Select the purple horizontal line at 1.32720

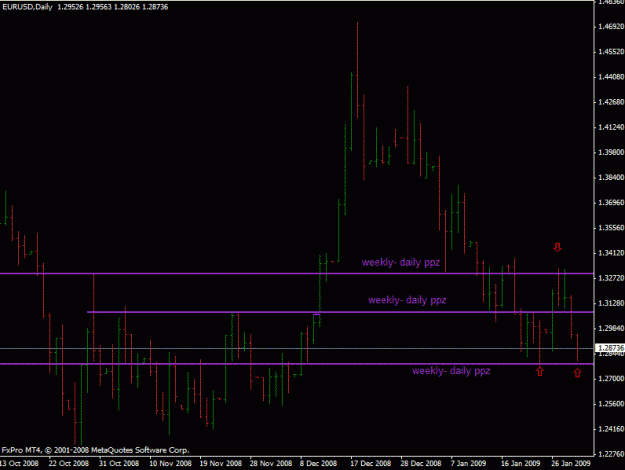[x=297, y=273]
